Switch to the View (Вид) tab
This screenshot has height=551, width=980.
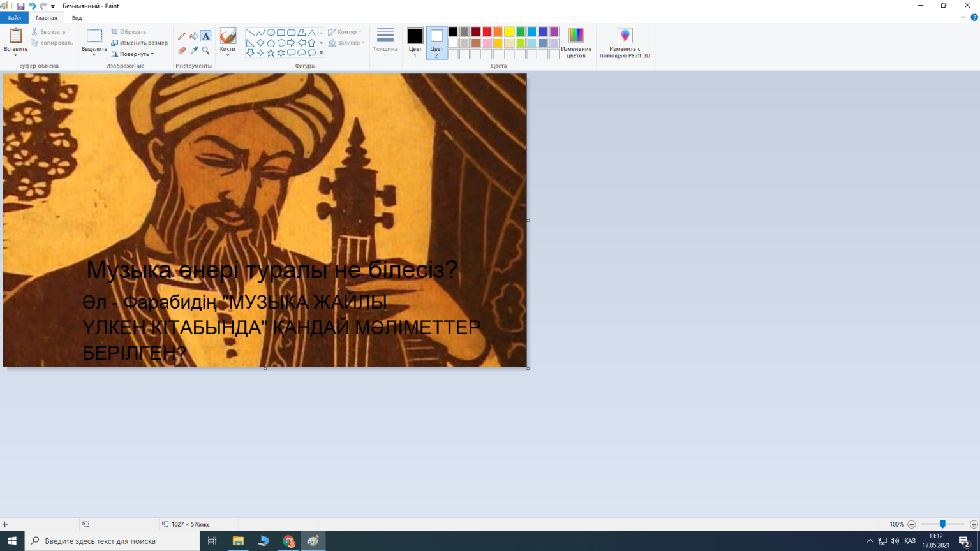77,18
